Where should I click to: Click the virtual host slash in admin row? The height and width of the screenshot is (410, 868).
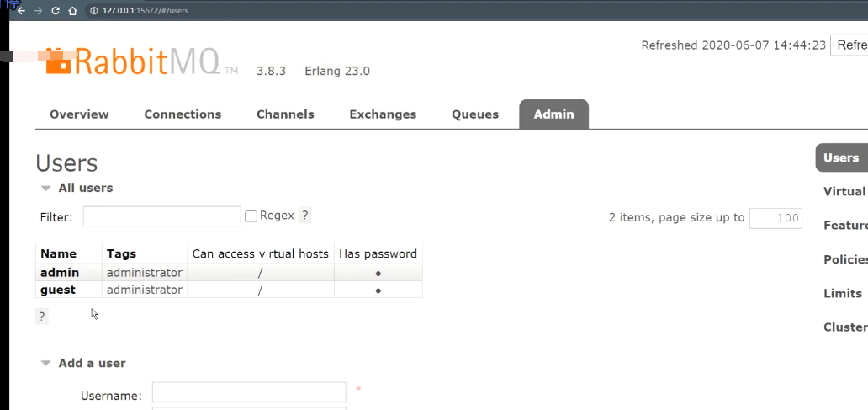(x=260, y=273)
